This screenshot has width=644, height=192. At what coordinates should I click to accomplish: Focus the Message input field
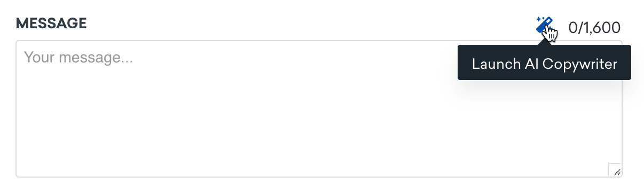pos(319,109)
